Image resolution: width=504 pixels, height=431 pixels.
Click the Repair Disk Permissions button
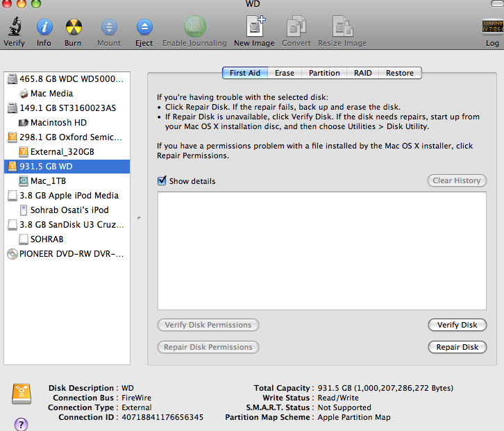tap(208, 347)
